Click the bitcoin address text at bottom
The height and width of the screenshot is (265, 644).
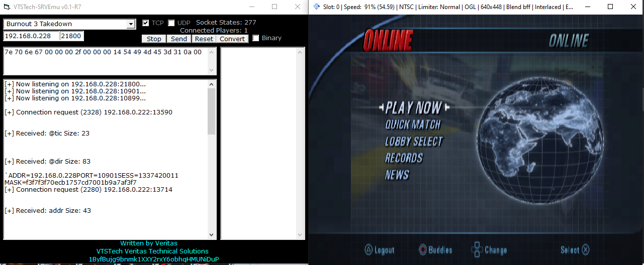(154, 259)
